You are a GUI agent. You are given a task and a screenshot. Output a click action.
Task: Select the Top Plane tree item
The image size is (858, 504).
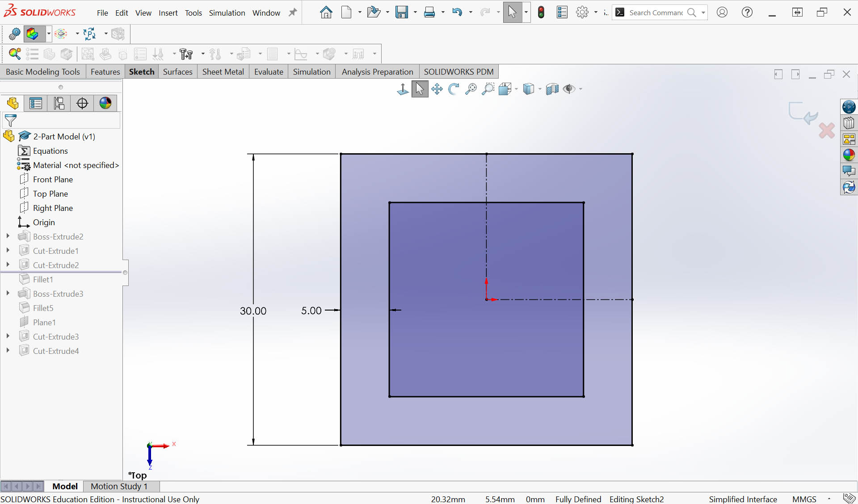(x=50, y=193)
